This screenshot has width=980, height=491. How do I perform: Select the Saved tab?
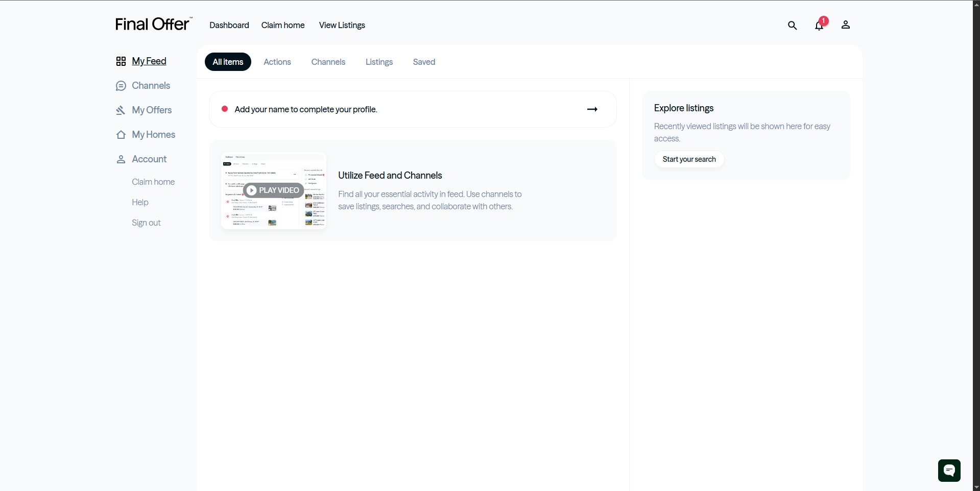click(424, 62)
